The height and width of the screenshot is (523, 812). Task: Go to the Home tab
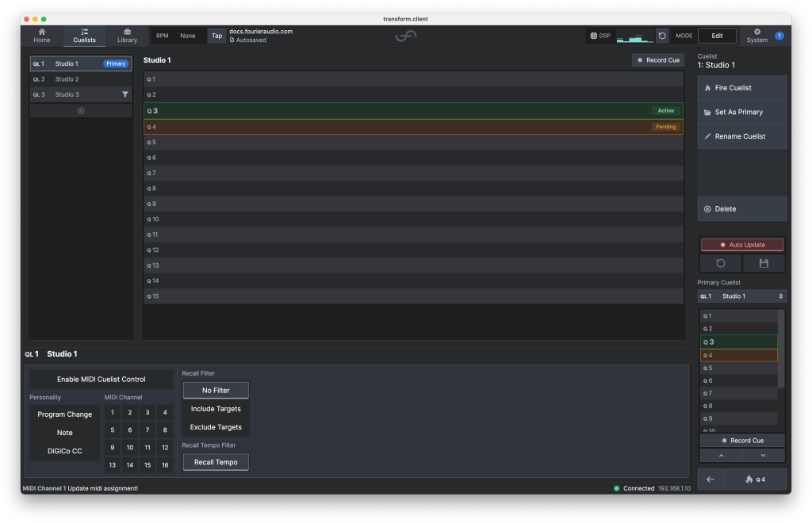pyautogui.click(x=41, y=36)
